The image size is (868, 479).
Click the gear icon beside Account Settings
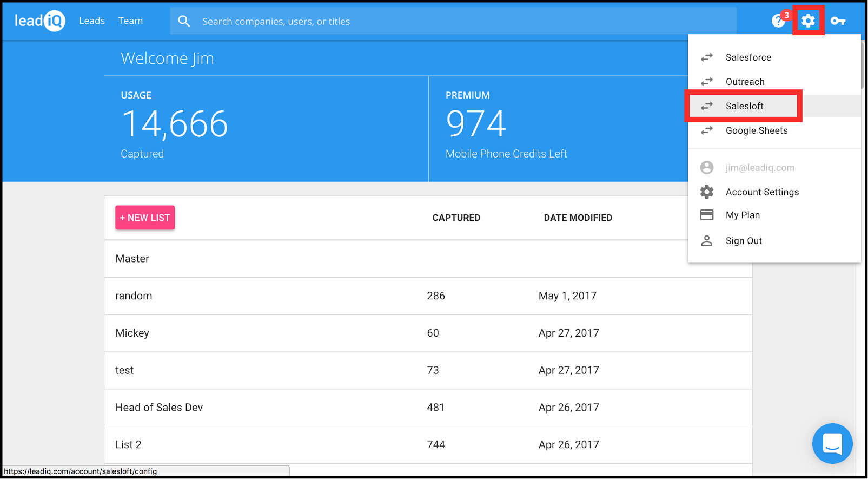(x=707, y=192)
